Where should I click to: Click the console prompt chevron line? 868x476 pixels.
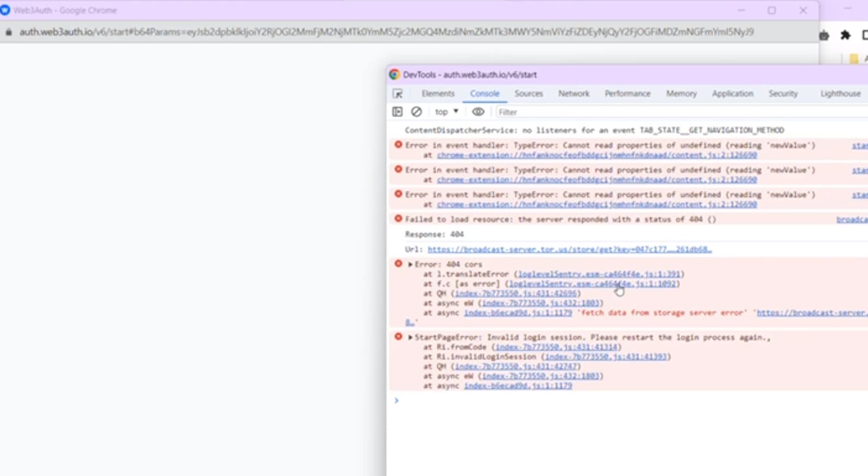tap(397, 400)
